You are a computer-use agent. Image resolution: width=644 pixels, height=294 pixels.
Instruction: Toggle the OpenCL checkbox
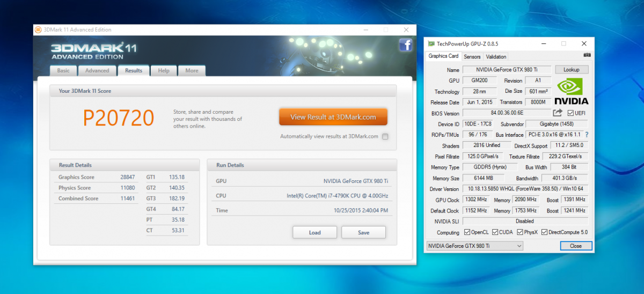click(x=466, y=232)
